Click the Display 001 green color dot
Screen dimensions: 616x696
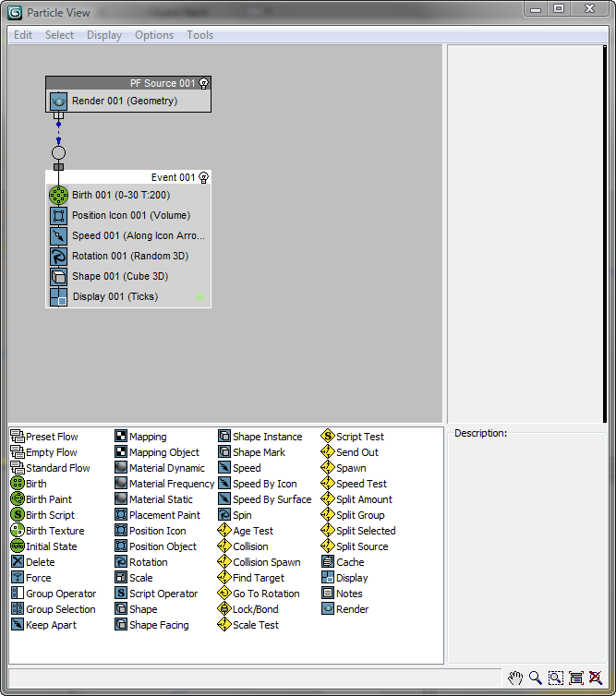point(199,297)
